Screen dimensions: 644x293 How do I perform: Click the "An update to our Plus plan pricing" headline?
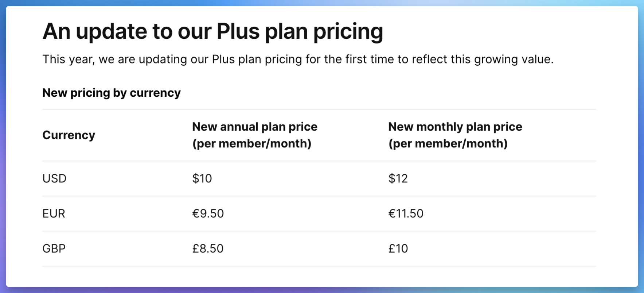click(212, 31)
